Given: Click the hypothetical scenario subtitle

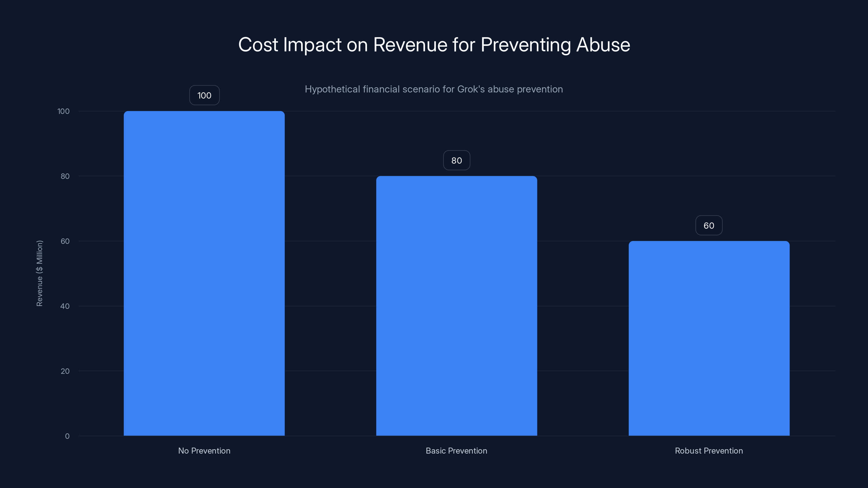Looking at the screenshot, I should (x=434, y=89).
